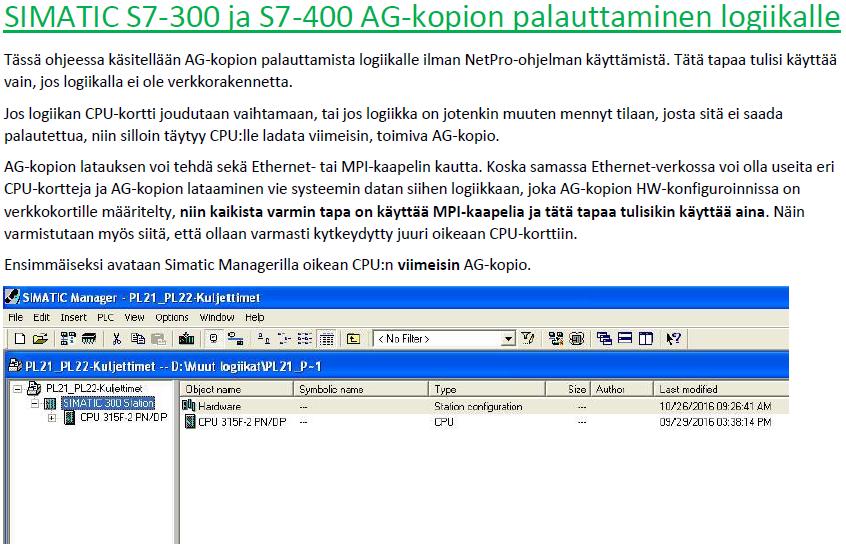Click the context Help arrow icon
Screen dimensions: 846x554
[x=673, y=339]
